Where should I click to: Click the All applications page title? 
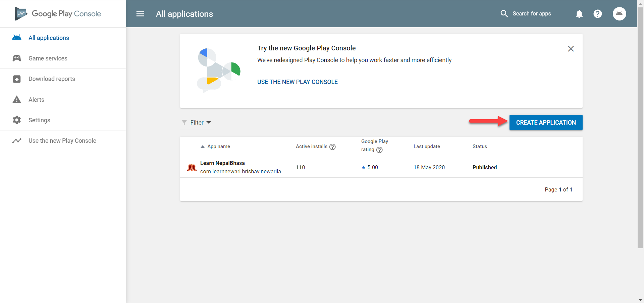coord(184,14)
